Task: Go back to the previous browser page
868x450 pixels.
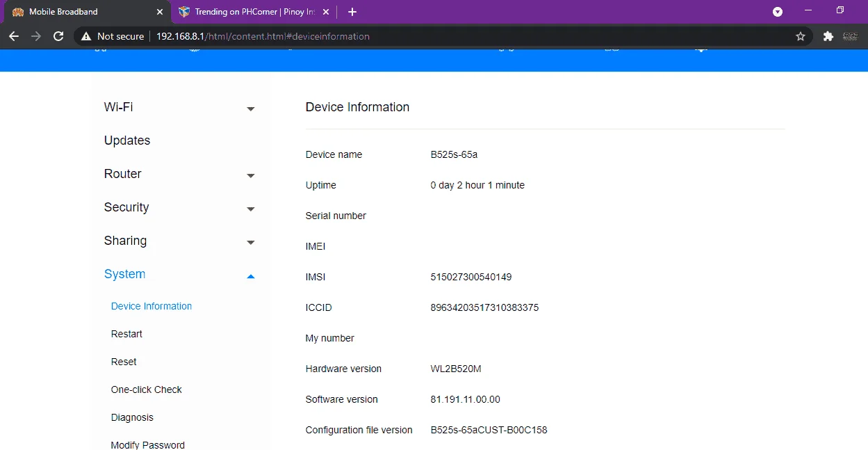Action: [14, 36]
